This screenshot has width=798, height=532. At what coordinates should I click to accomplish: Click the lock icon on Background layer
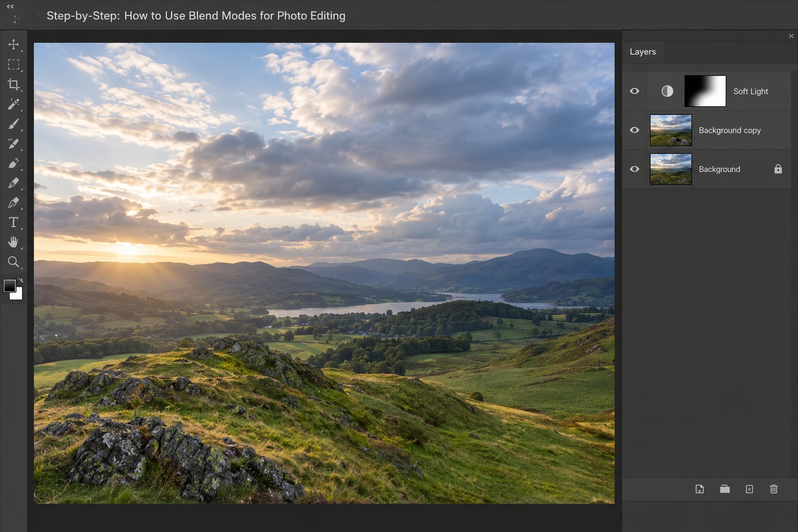pos(778,169)
